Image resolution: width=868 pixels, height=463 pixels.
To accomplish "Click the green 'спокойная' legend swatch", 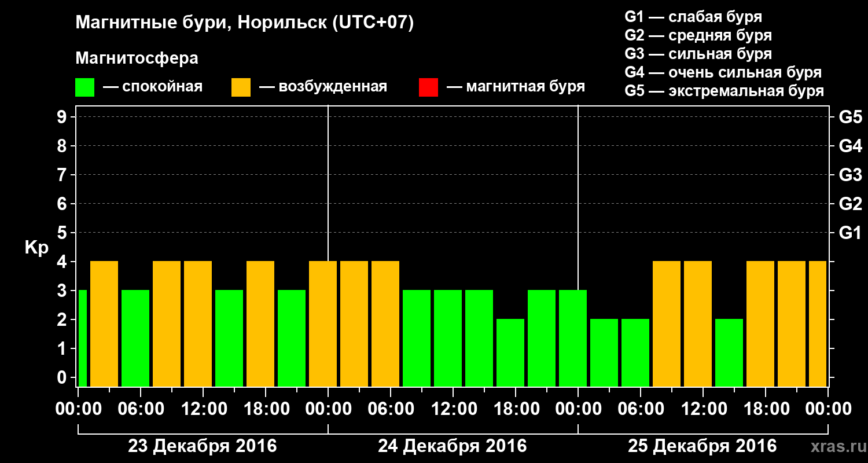I will (85, 87).
